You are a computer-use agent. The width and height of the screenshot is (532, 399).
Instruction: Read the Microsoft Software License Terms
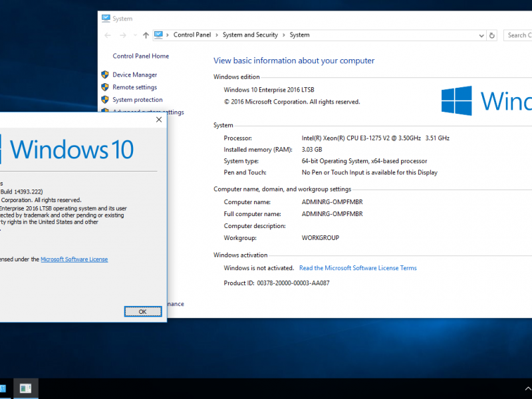pos(358,268)
